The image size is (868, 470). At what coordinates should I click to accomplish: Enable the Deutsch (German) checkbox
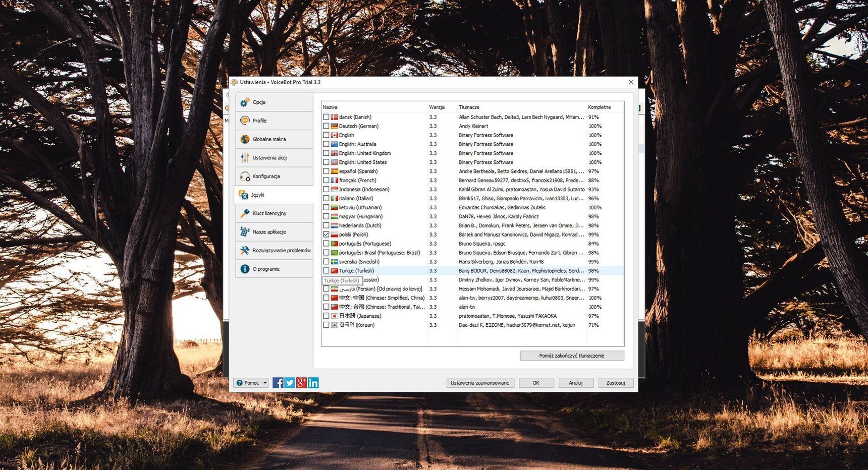[x=326, y=126]
